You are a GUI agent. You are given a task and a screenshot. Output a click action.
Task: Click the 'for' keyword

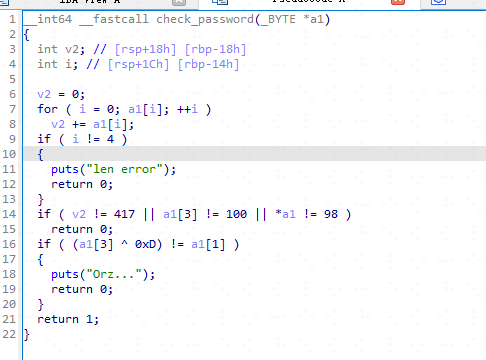tap(47, 109)
